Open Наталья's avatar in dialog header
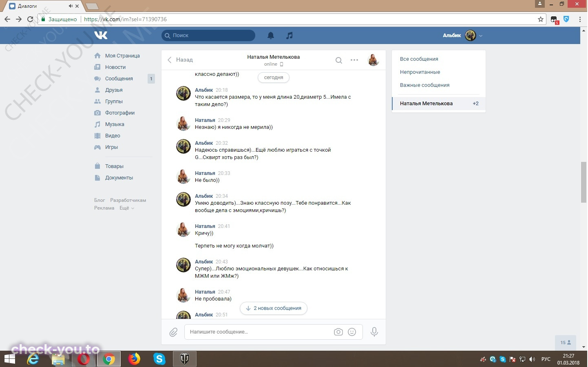Image resolution: width=588 pixels, height=367 pixels. (x=373, y=60)
